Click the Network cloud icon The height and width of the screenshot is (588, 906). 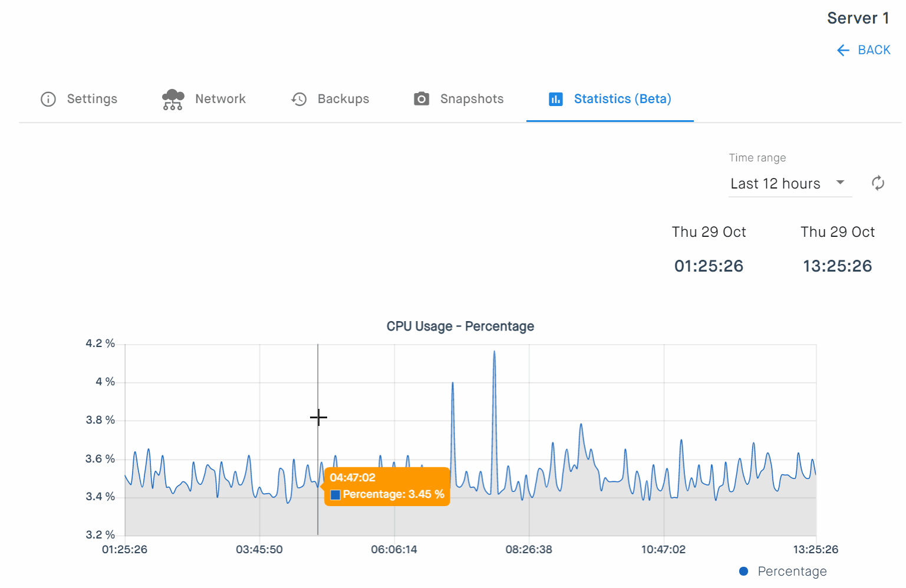[x=173, y=99]
